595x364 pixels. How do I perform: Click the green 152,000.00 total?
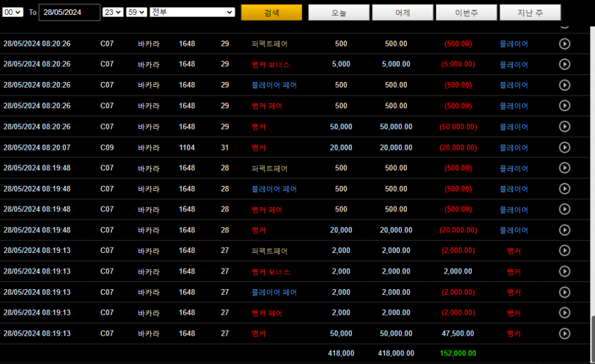tap(457, 353)
